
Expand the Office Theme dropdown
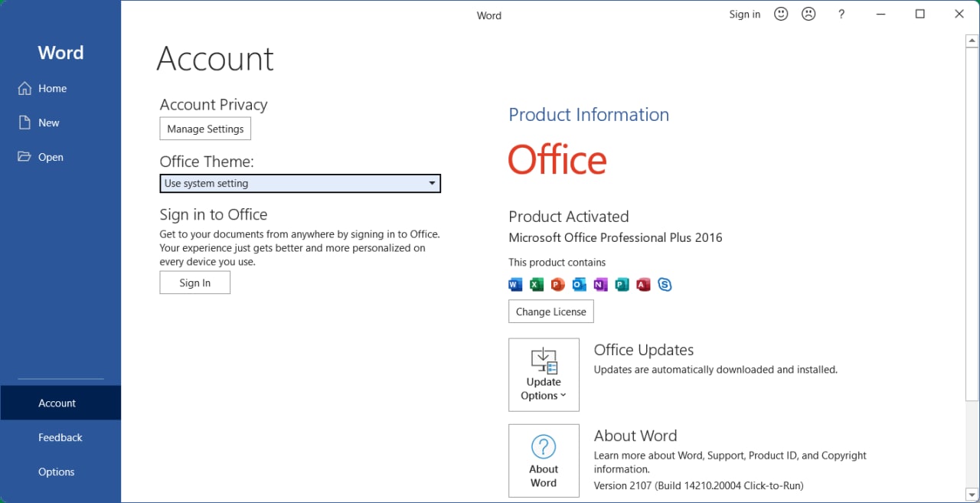click(x=300, y=184)
